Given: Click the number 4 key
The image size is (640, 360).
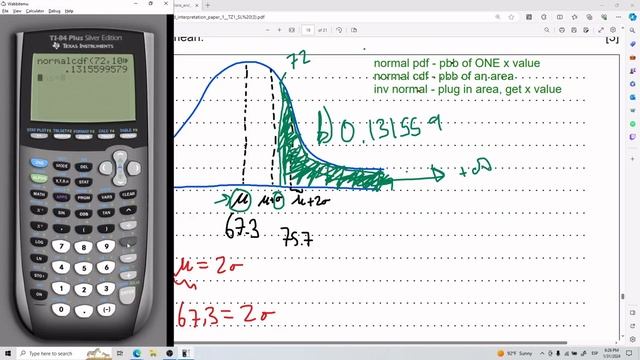Looking at the screenshot, I should tap(61, 267).
